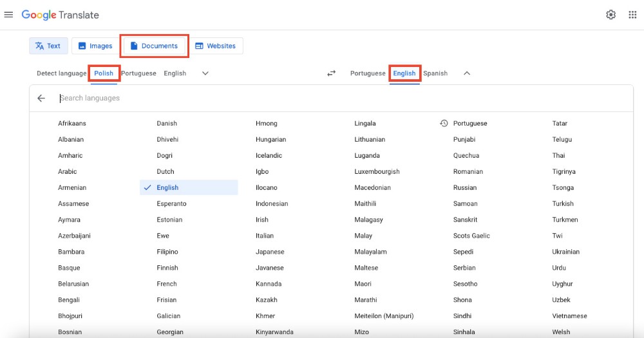Choose Danish from the list
This screenshot has width=644, height=338.
pos(167,123)
